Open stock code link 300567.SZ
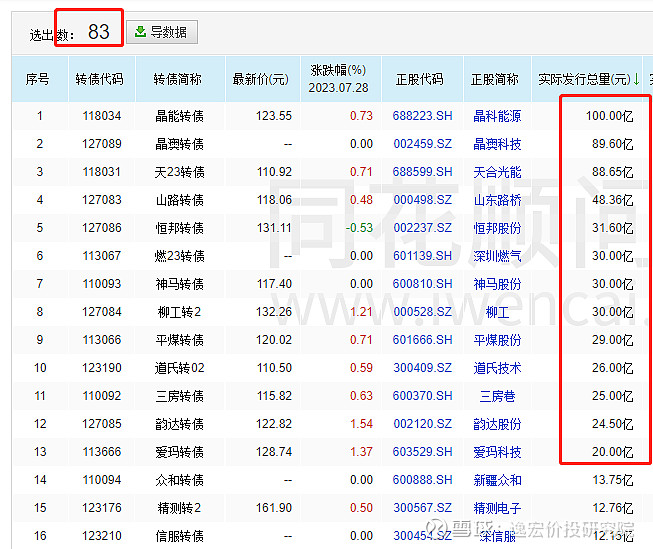The height and width of the screenshot is (549, 653). 422,508
